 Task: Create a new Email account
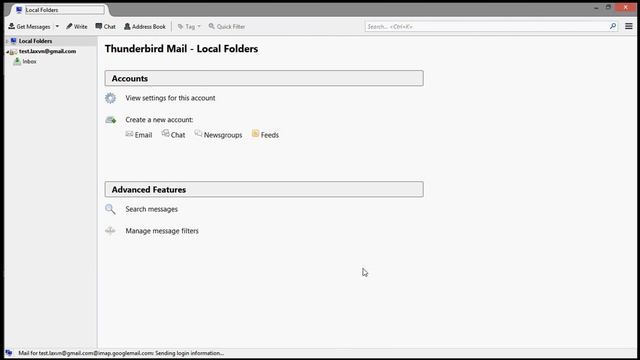coord(143,135)
